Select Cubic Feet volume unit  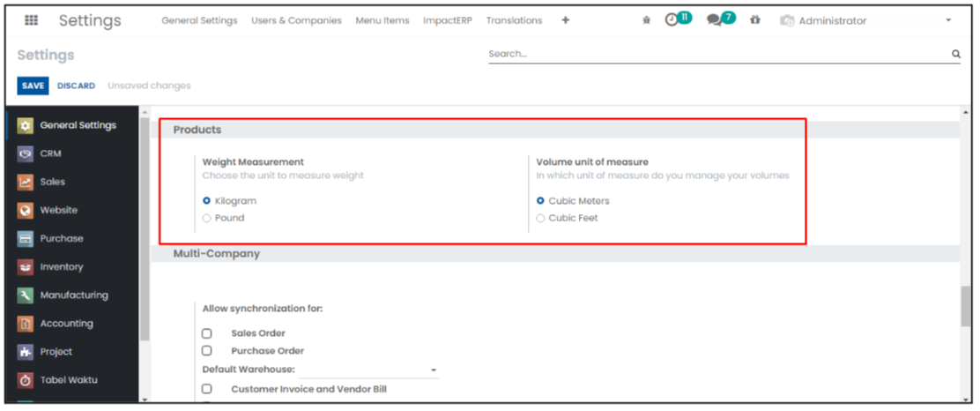pyautogui.click(x=540, y=218)
